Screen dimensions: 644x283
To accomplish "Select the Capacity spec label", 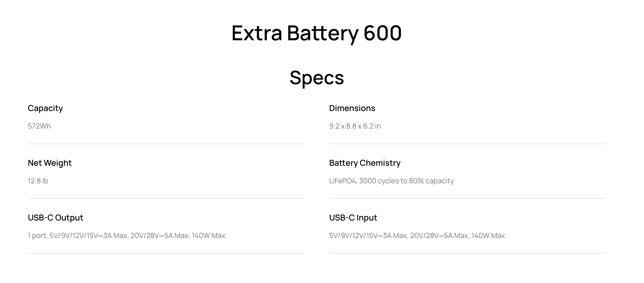I will [x=45, y=108].
